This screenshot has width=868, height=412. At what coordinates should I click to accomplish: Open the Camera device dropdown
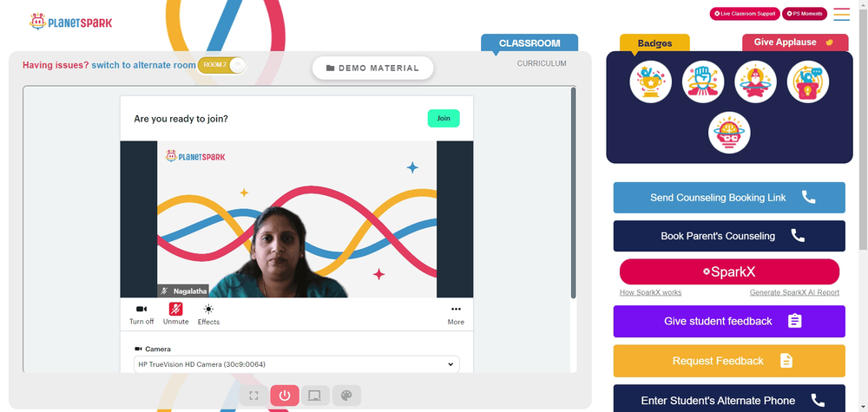[x=297, y=364]
